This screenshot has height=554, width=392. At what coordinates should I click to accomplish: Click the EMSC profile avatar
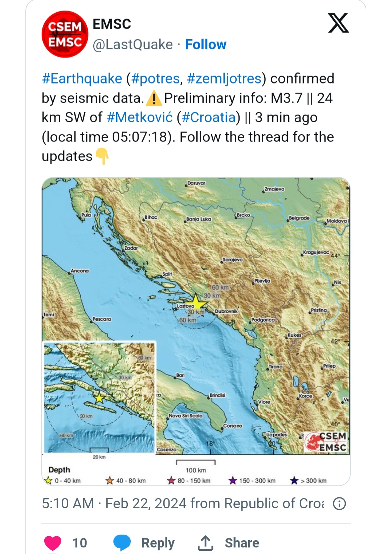tap(65, 34)
